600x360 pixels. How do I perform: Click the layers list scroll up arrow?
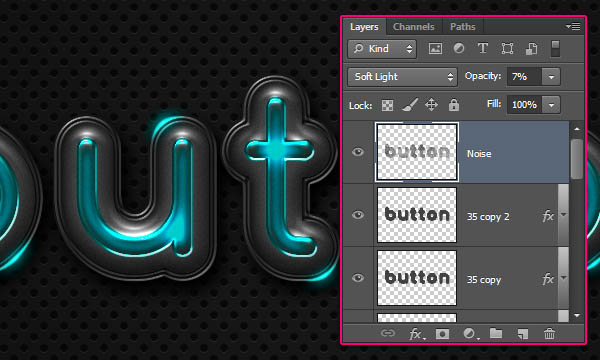577,129
